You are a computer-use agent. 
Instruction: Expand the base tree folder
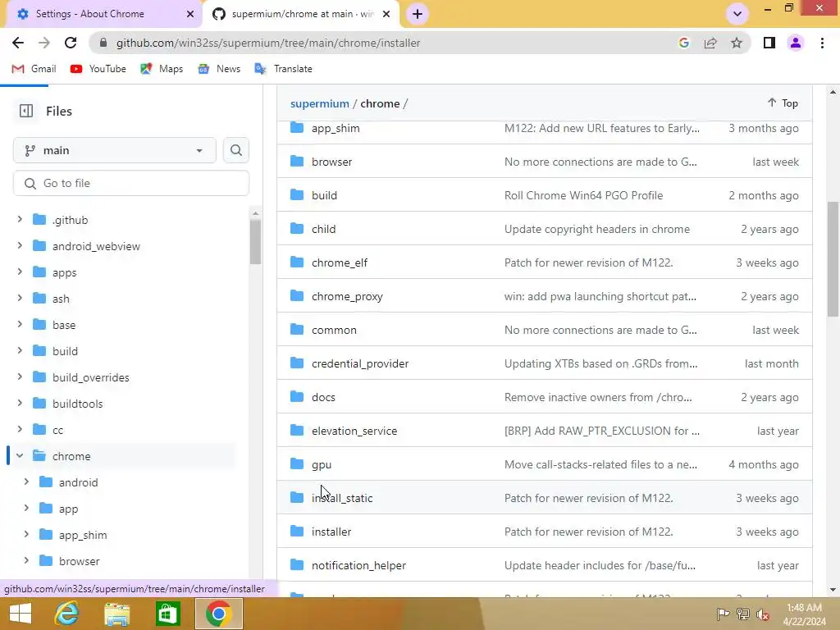point(20,324)
